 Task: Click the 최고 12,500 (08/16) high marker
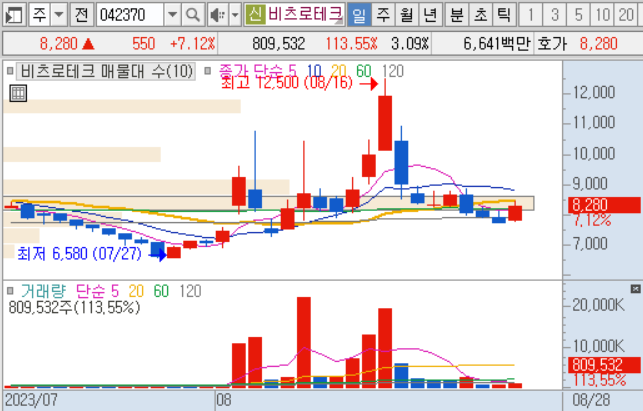(287, 83)
